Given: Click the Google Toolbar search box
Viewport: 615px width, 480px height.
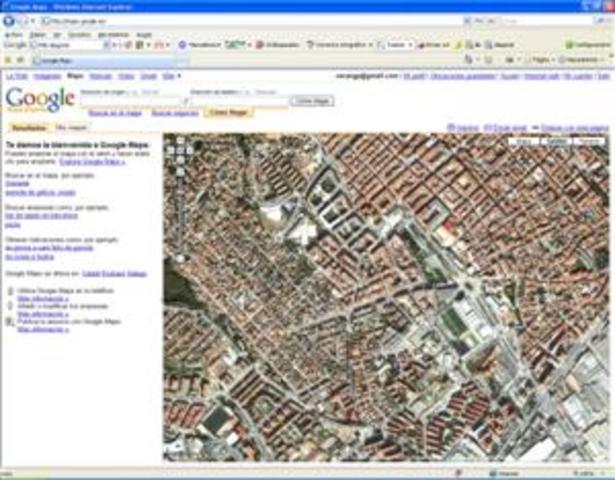Looking at the screenshot, I should tap(65, 45).
